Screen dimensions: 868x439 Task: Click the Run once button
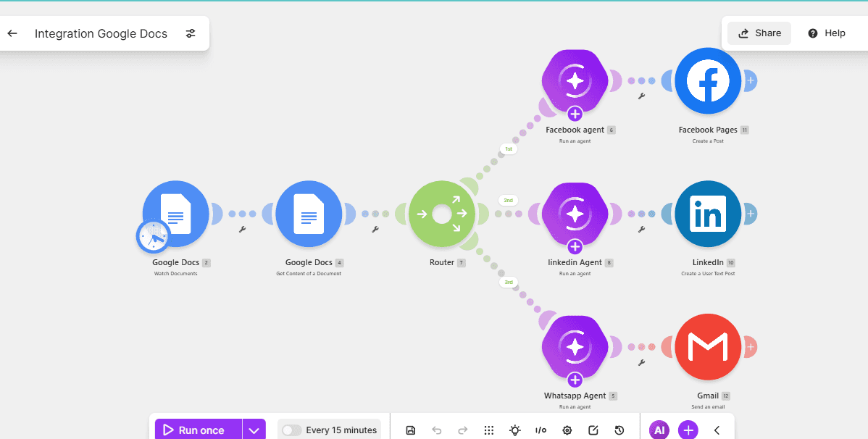click(x=199, y=430)
